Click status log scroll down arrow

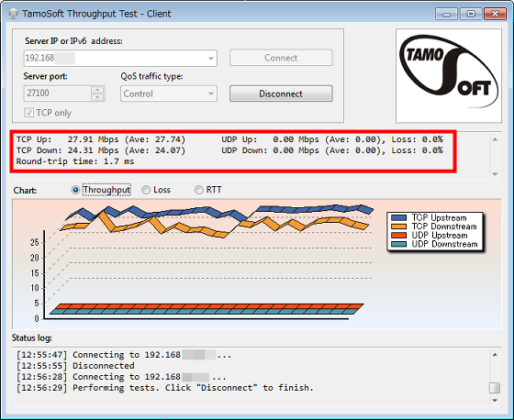(495, 401)
